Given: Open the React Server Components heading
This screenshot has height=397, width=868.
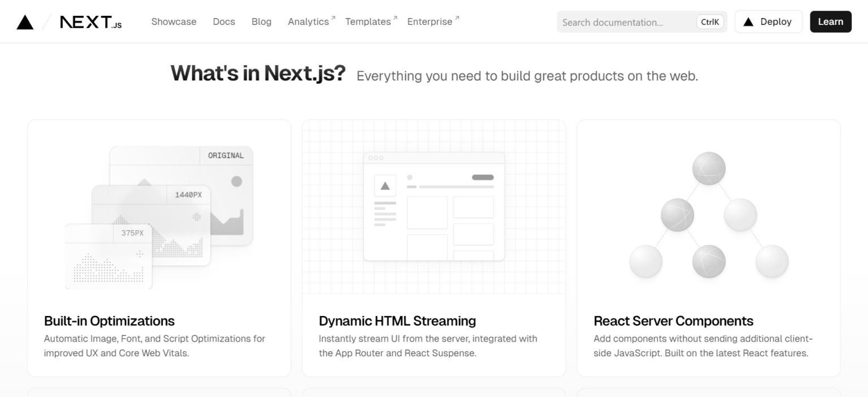Looking at the screenshot, I should coord(673,321).
